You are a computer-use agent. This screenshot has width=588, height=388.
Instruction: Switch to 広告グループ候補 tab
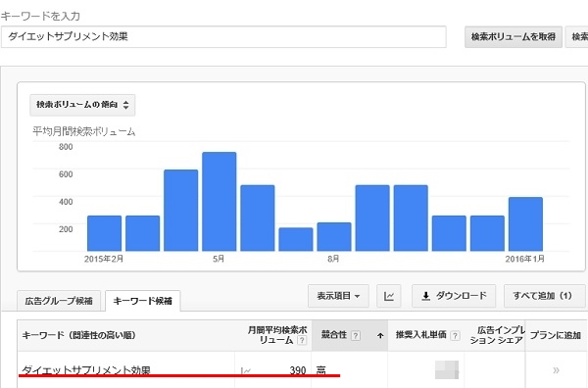point(59,301)
